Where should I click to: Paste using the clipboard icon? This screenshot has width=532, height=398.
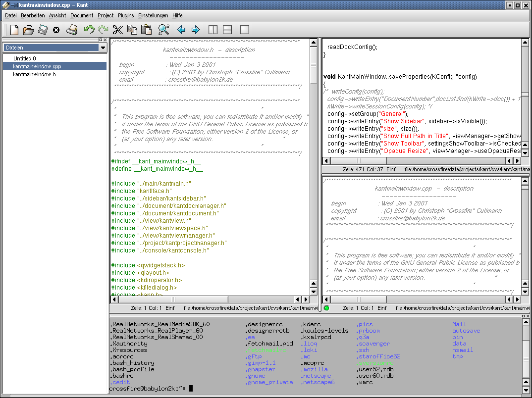146,30
